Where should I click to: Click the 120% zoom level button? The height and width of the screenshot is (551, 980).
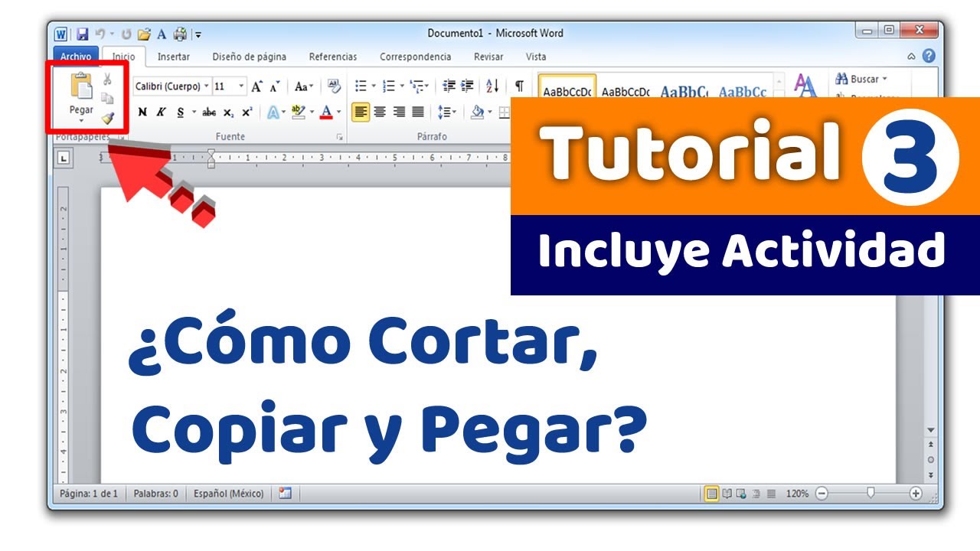(x=796, y=494)
